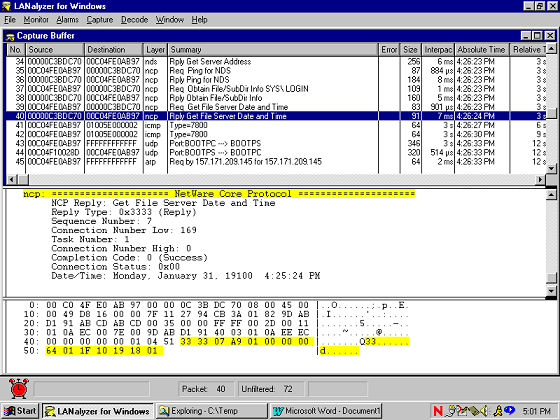Click the Date/Time Monday January 31 line
Screen dimensions: 560x420
tap(185, 276)
